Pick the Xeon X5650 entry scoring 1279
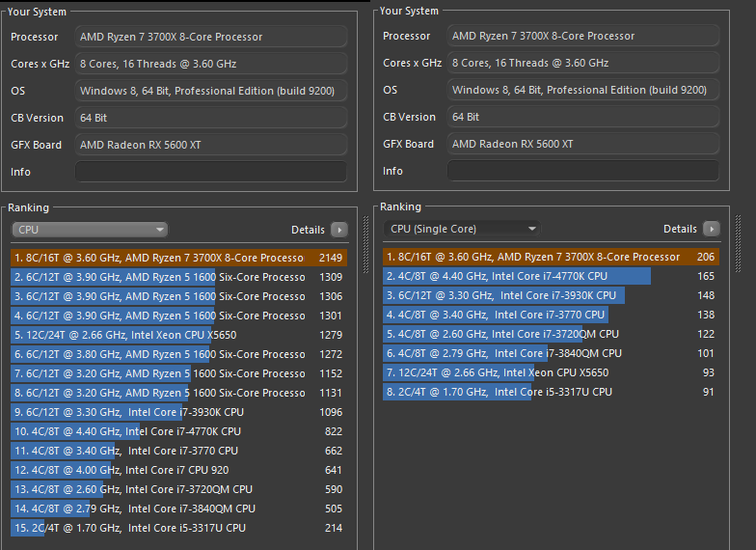The image size is (756, 550). [x=178, y=335]
